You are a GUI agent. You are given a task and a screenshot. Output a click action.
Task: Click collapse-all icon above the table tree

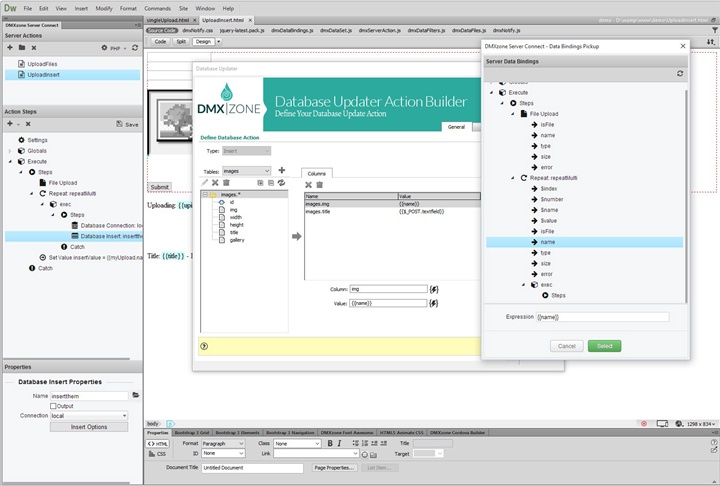click(x=271, y=183)
